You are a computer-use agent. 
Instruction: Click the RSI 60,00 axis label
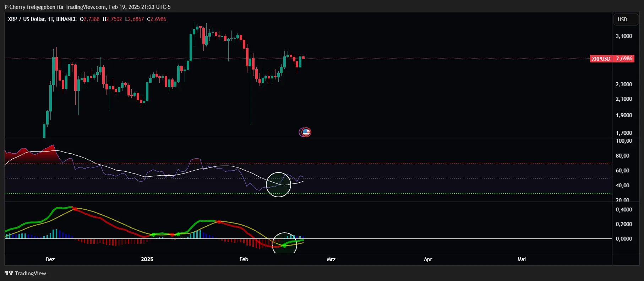tap(622, 171)
